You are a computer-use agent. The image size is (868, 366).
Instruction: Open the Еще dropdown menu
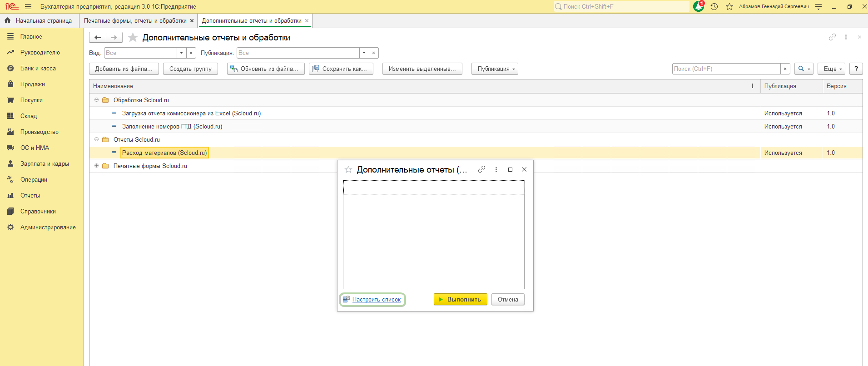click(x=831, y=69)
